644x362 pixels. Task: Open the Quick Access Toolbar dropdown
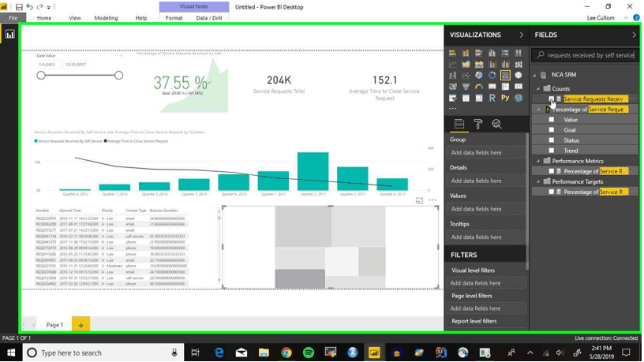(48, 7)
